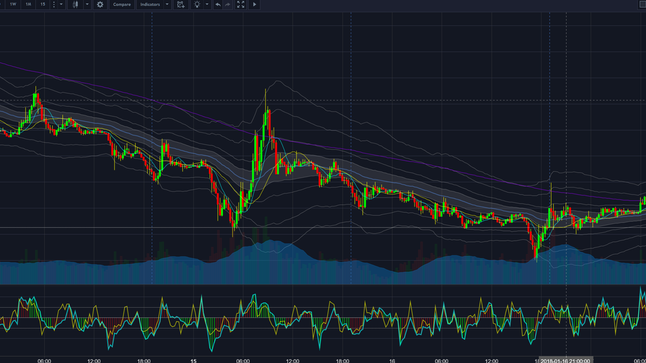
Task: Expand the lightbulb dropdown arrow
Action: (x=207, y=4)
